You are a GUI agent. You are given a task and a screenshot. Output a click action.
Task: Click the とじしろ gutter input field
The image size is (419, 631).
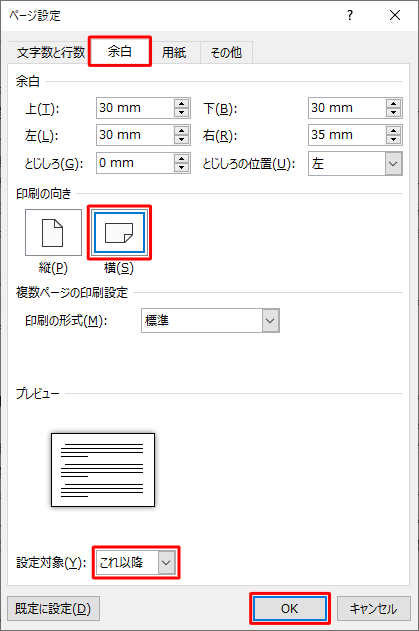click(x=135, y=163)
